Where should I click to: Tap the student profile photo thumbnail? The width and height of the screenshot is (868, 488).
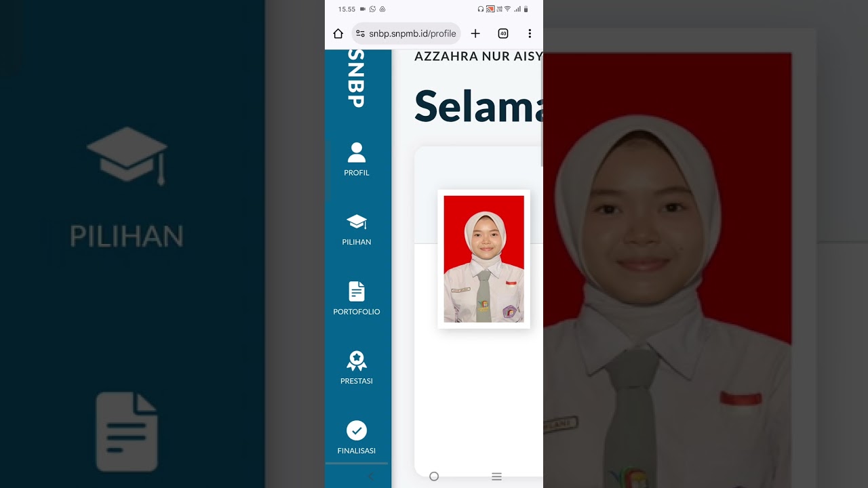[484, 259]
